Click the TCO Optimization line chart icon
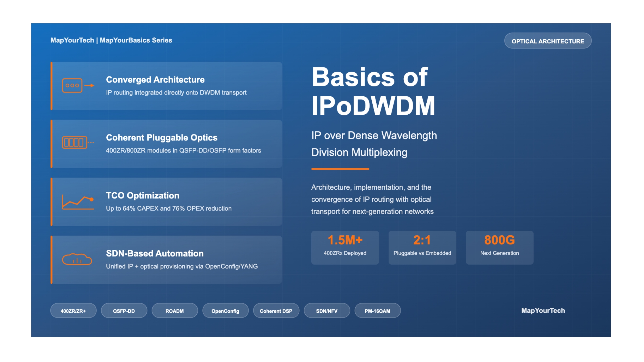 click(78, 202)
